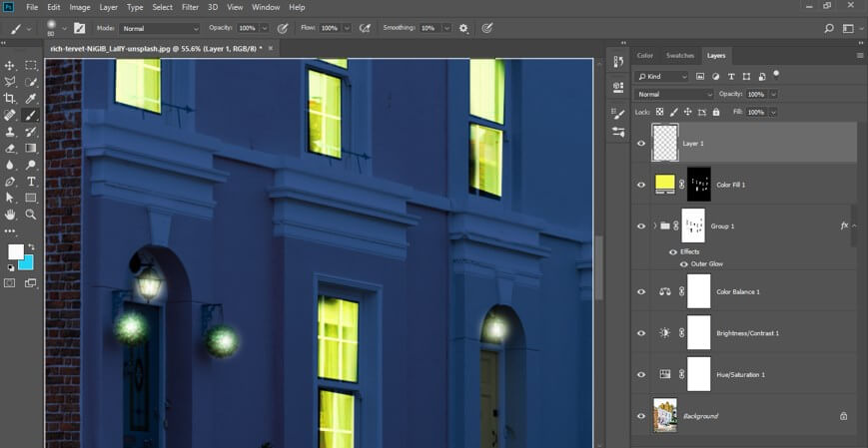Expand the Group 1 folder
This screenshot has height=448, width=868.
click(x=655, y=226)
